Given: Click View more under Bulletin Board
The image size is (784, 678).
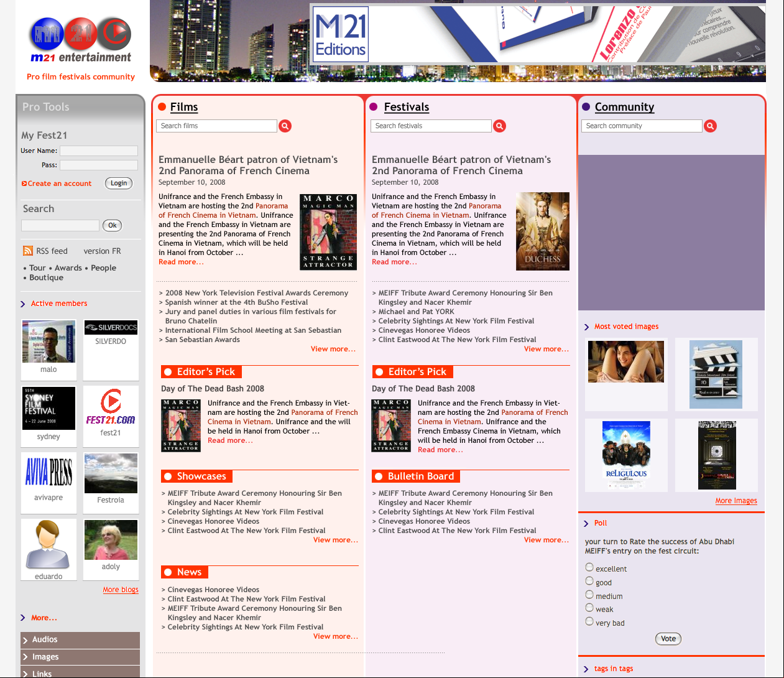Looking at the screenshot, I should (x=546, y=540).
